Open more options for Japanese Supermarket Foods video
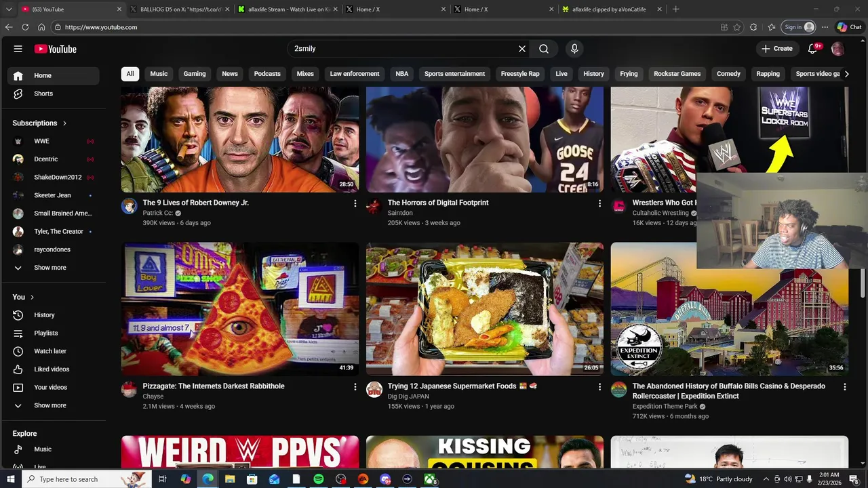 pos(599,387)
